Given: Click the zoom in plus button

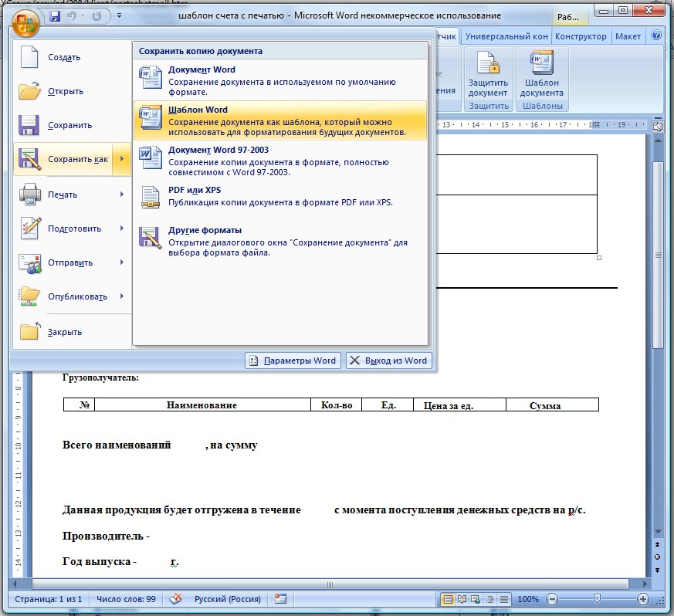Looking at the screenshot, I should pyautogui.click(x=642, y=599).
